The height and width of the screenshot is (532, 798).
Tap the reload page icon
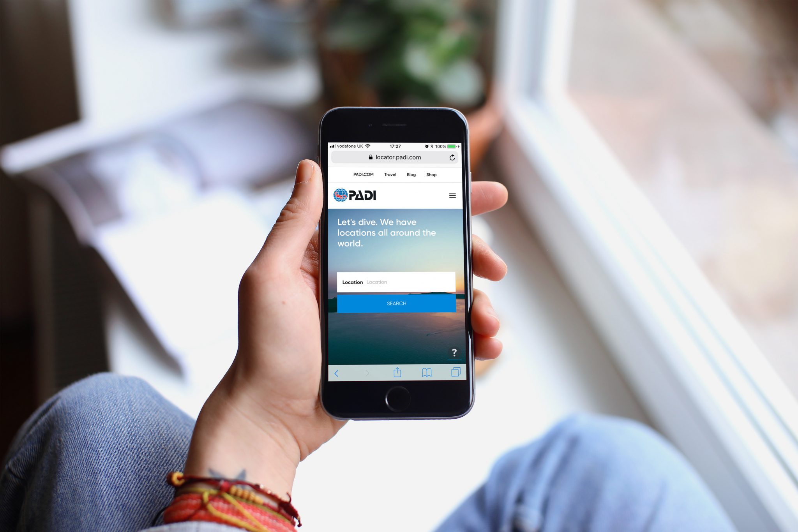tap(453, 155)
